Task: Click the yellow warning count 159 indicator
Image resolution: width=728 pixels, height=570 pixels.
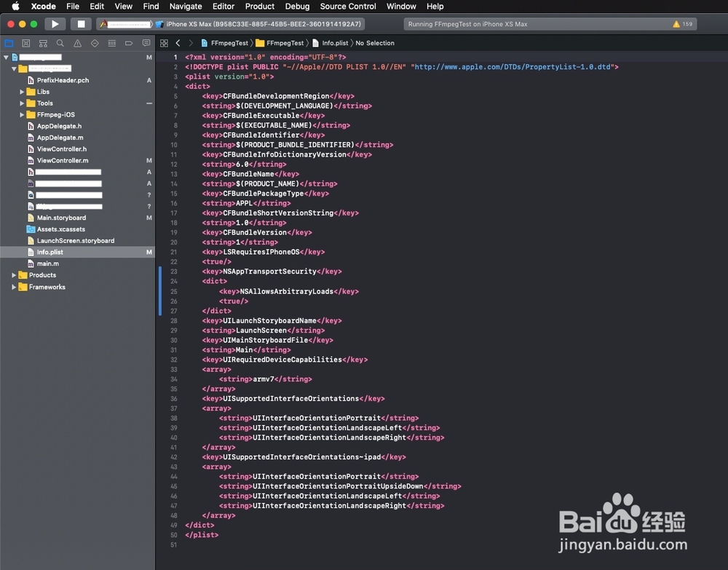Action: [683, 24]
